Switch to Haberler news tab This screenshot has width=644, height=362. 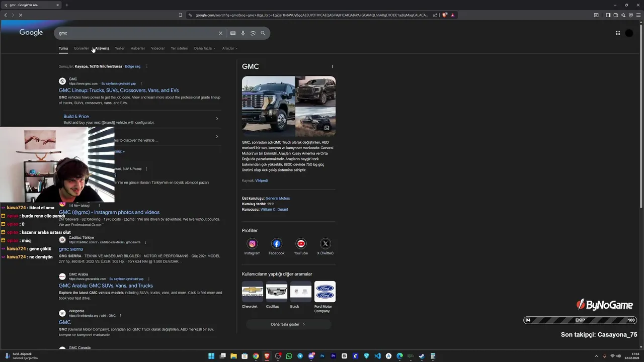point(138,48)
